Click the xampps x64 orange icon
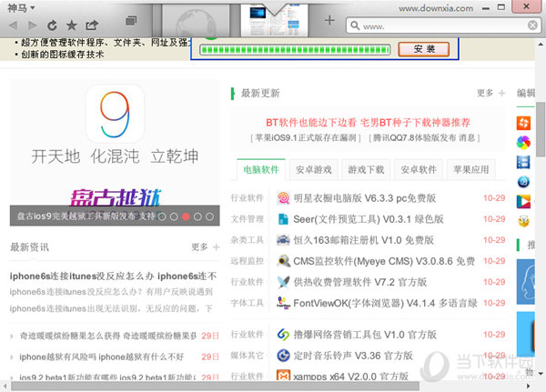 click(x=283, y=376)
